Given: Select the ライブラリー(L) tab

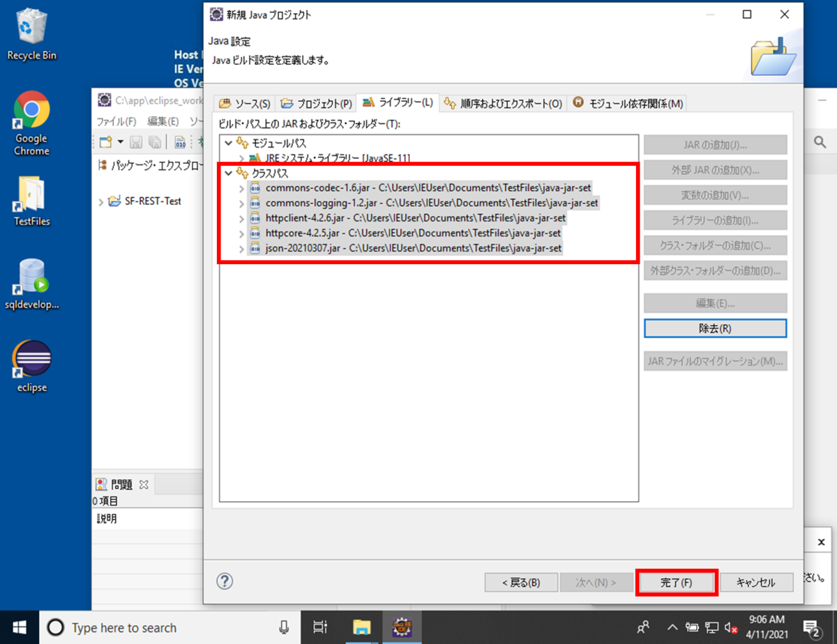Looking at the screenshot, I should 398,102.
